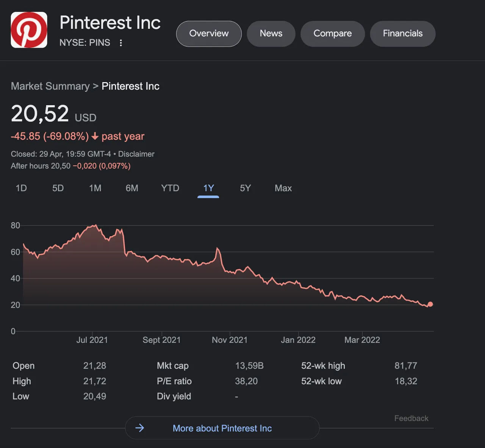
Task: Switch chart to 1M range
Action: (x=95, y=188)
